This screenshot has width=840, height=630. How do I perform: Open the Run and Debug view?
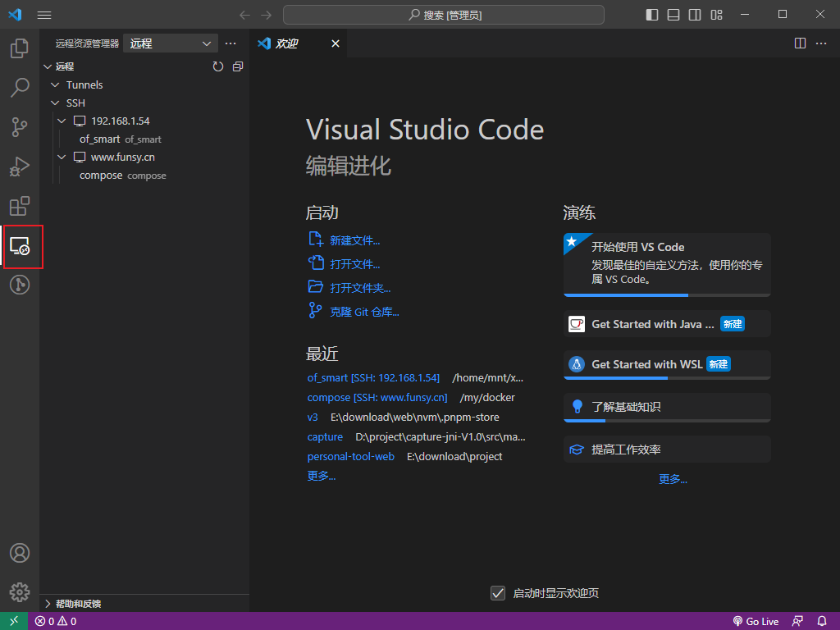coord(20,167)
